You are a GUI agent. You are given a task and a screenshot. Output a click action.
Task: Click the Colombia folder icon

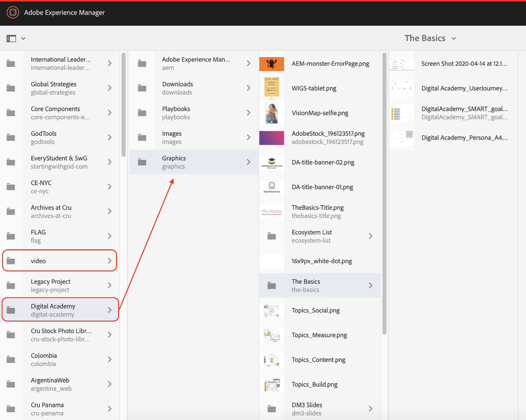[11, 360]
